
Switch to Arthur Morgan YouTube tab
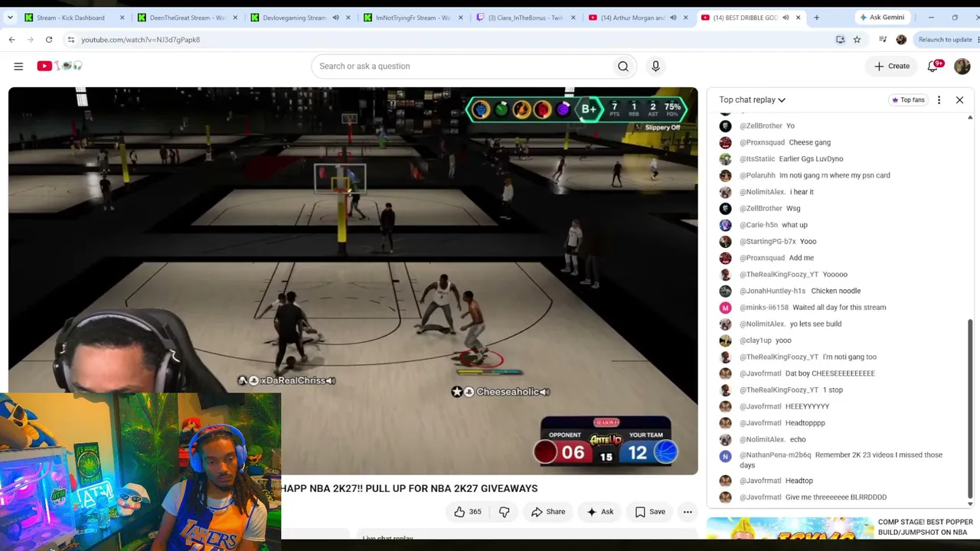pos(636,18)
